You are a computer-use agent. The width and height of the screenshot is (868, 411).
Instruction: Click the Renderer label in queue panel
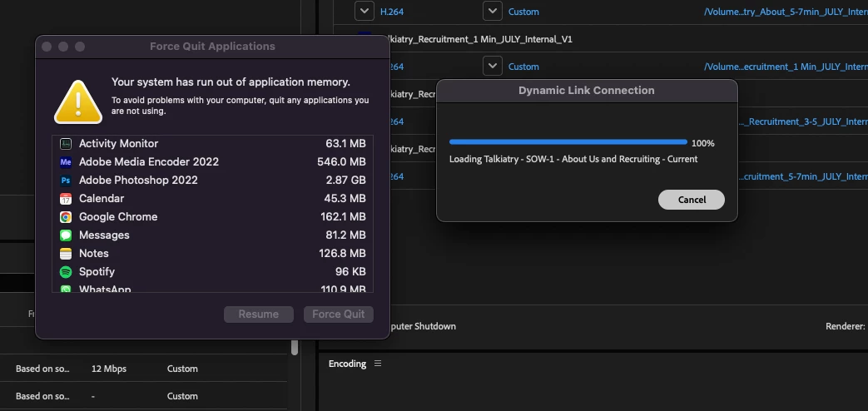pyautogui.click(x=846, y=326)
